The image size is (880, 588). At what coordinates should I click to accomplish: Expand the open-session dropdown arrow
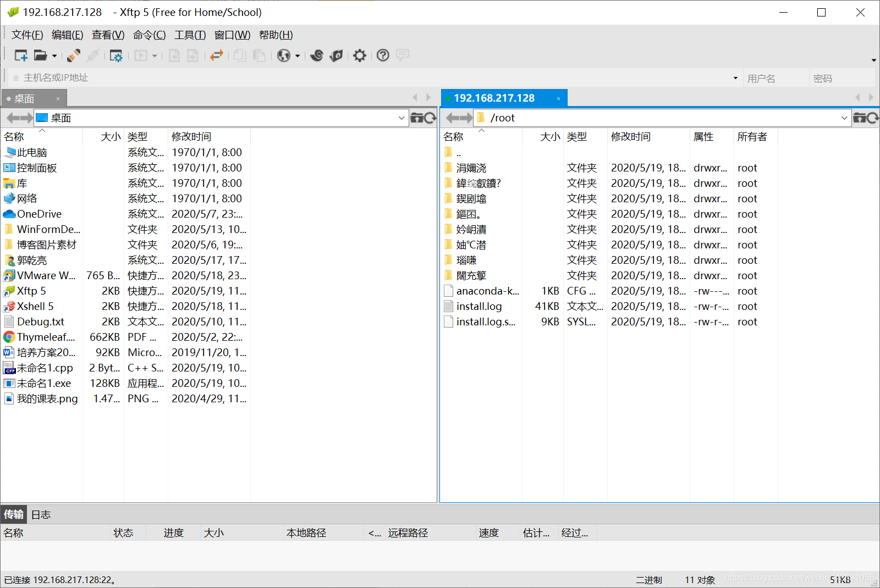coord(54,56)
